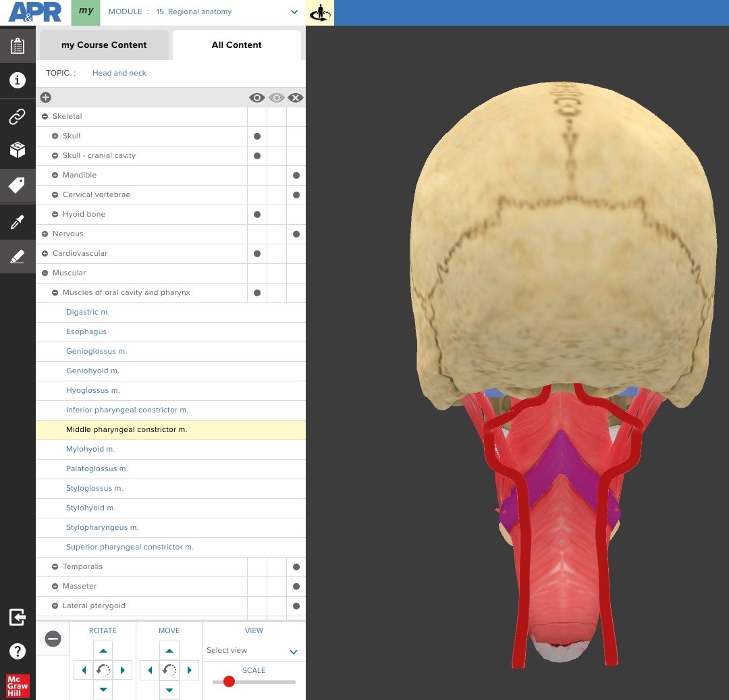Collapse Muscles of oral cavity and pharynx
This screenshot has height=700, width=729.
coord(55,292)
